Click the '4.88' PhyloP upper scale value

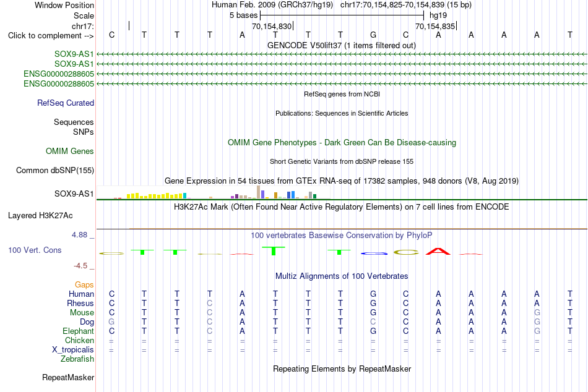tap(79, 234)
